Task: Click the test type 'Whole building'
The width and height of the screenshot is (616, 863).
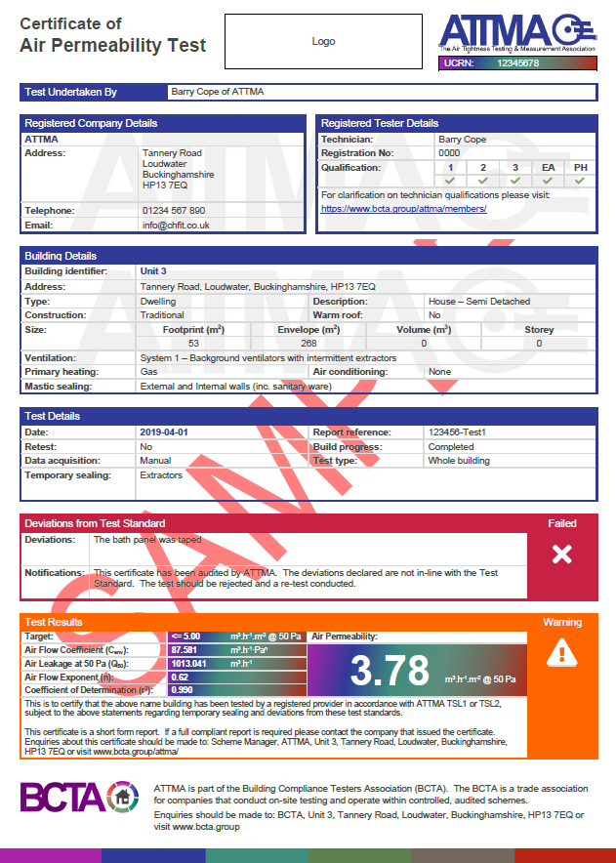Action: coord(459,460)
